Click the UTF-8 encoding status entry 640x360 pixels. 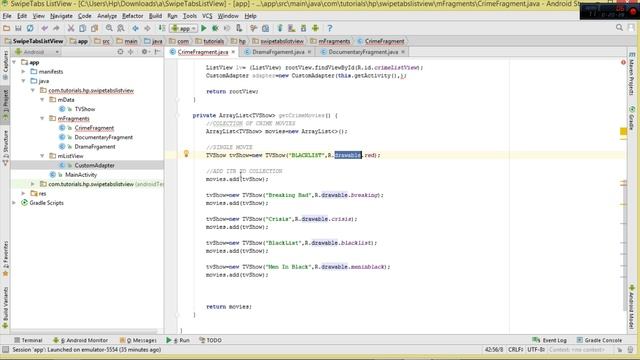click(536, 350)
